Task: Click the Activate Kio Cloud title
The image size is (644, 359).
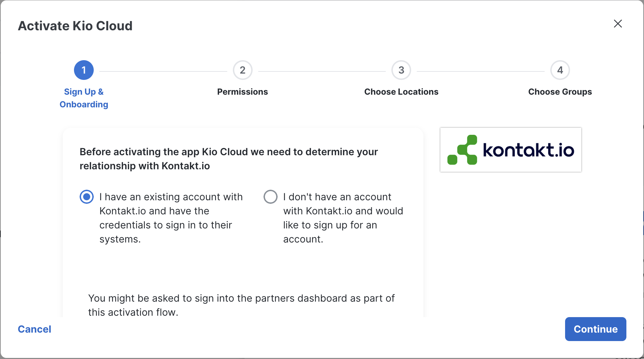Action: [x=75, y=26]
